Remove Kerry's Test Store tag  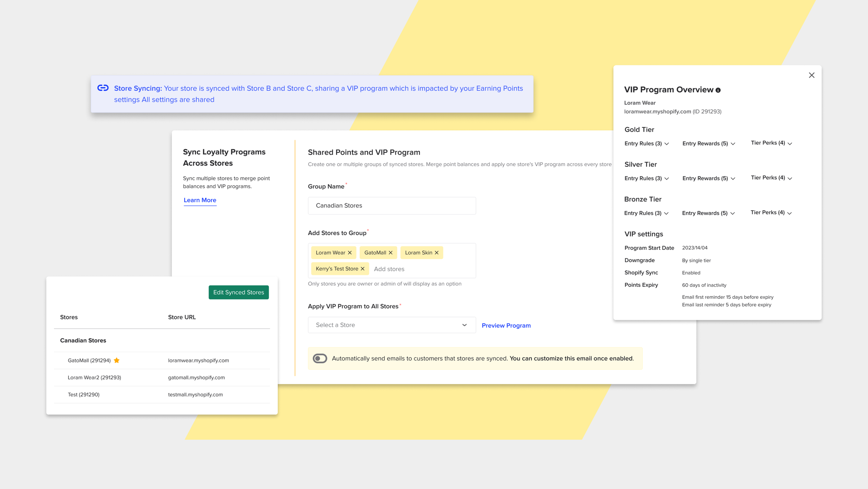pos(362,269)
